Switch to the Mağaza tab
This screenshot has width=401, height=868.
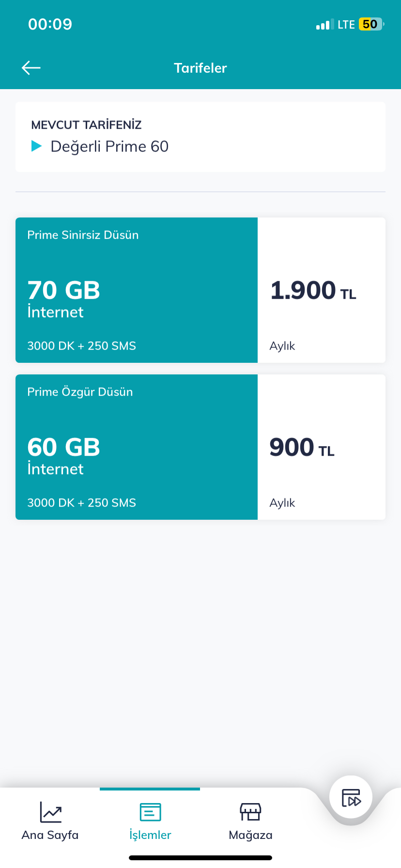(250, 821)
